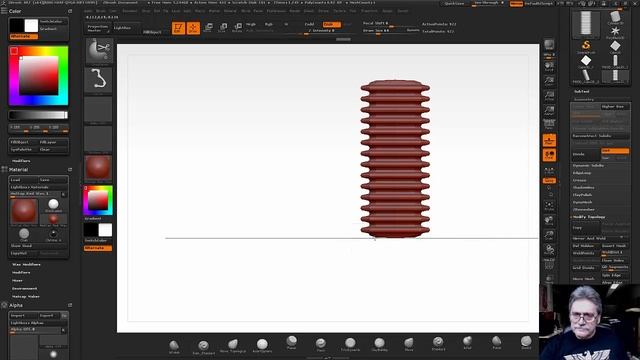Toggle the Alternate button beside the canvas
This screenshot has width=640, height=360.
click(x=98, y=248)
